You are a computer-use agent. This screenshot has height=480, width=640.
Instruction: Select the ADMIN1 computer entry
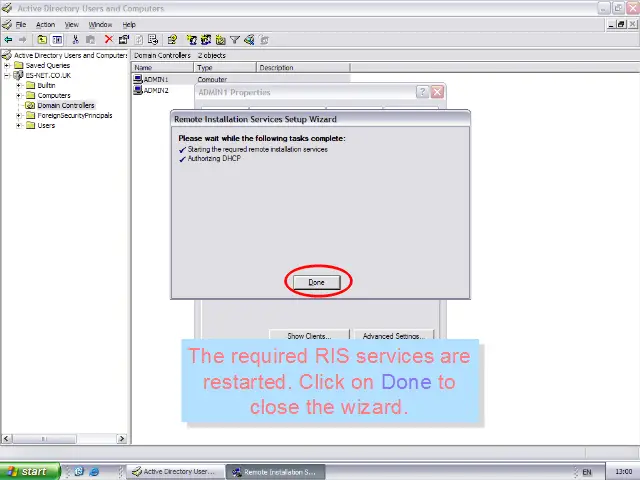tap(156, 79)
